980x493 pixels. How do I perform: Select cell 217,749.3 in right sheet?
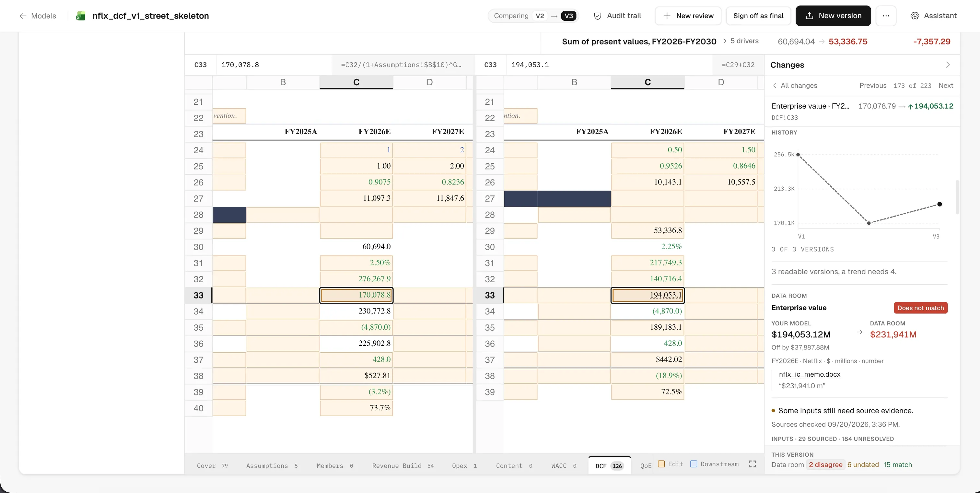(647, 263)
